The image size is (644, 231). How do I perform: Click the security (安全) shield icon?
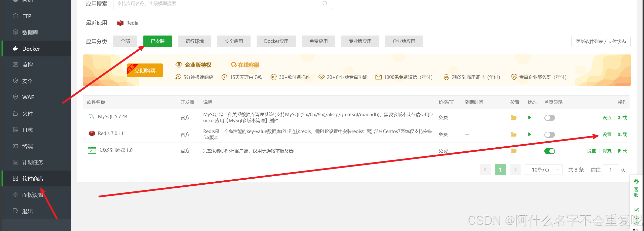(15, 81)
